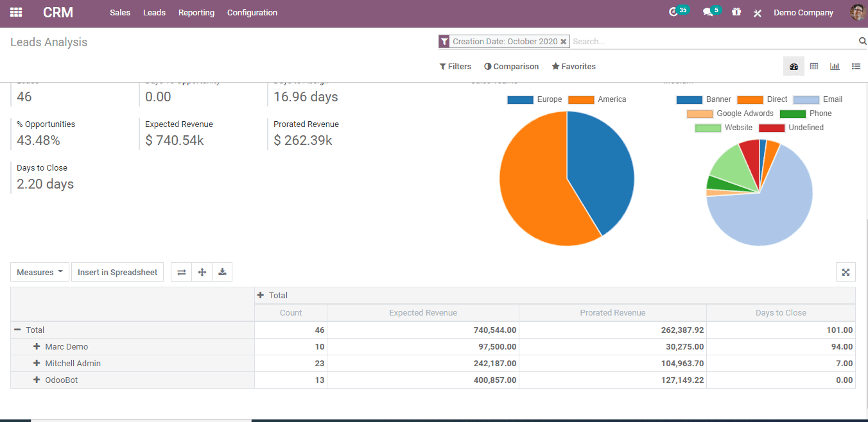This screenshot has height=422, width=868.
Task: Open the apps grid menu icon
Action: click(16, 12)
